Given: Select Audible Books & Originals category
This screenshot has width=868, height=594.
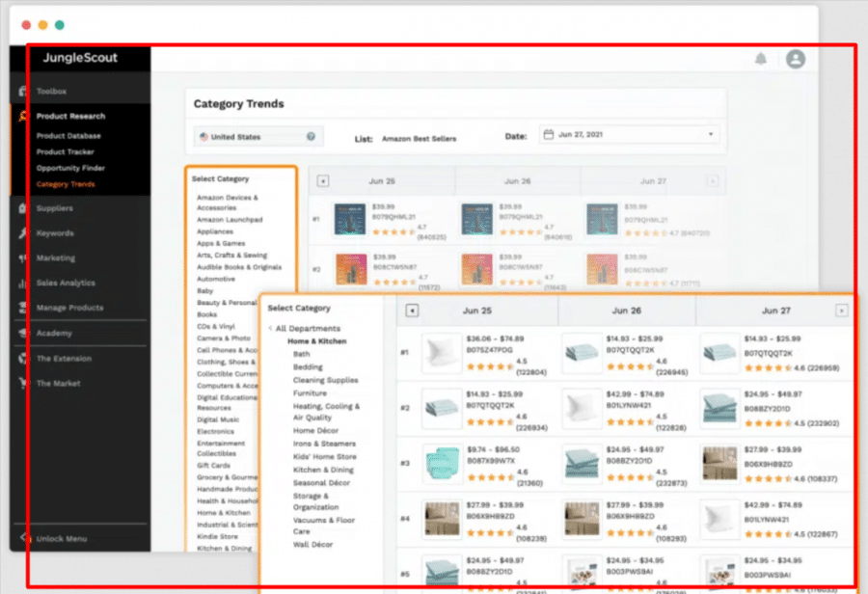Looking at the screenshot, I should pyautogui.click(x=239, y=267).
